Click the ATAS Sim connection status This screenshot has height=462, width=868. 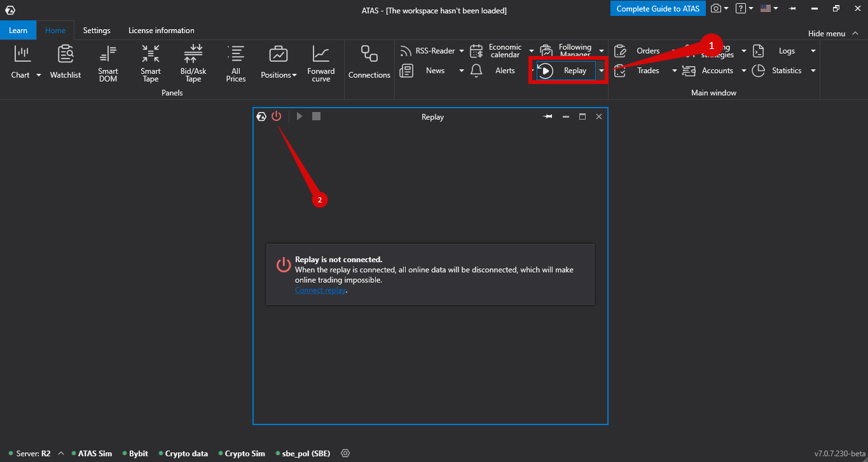click(92, 454)
